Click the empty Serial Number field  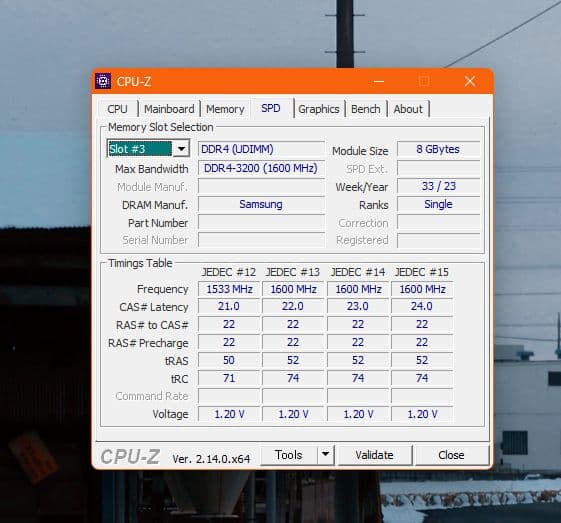[x=262, y=240]
